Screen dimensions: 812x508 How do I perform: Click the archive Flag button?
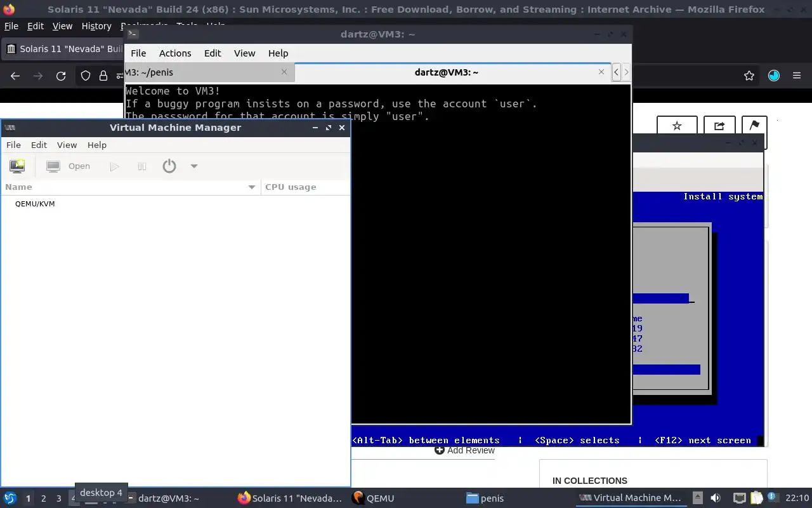(x=754, y=126)
